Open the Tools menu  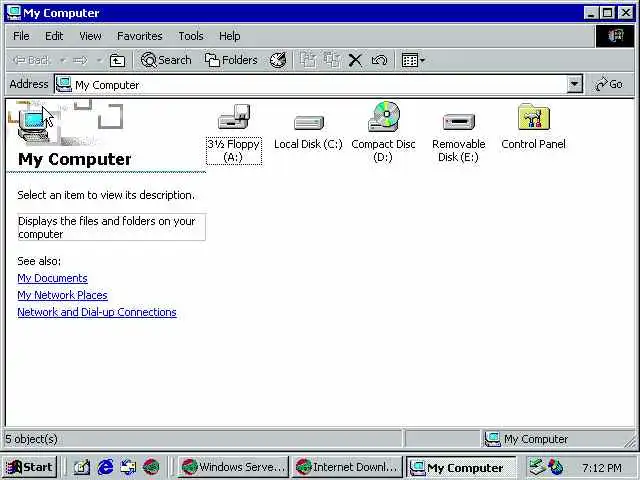point(191,36)
